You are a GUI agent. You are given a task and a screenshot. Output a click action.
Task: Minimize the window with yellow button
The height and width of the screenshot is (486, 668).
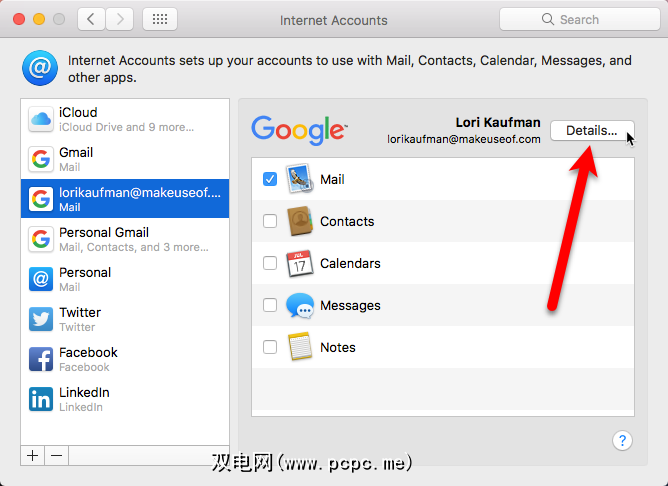coord(39,19)
